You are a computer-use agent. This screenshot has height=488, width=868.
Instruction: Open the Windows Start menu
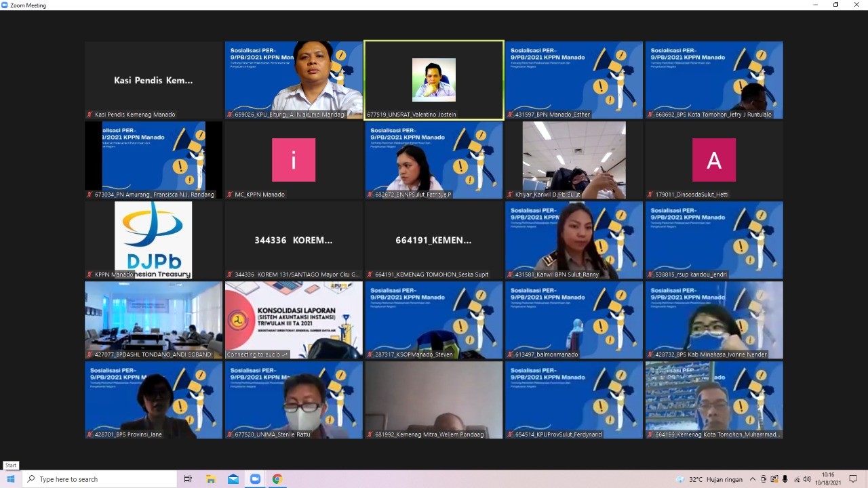(x=11, y=479)
